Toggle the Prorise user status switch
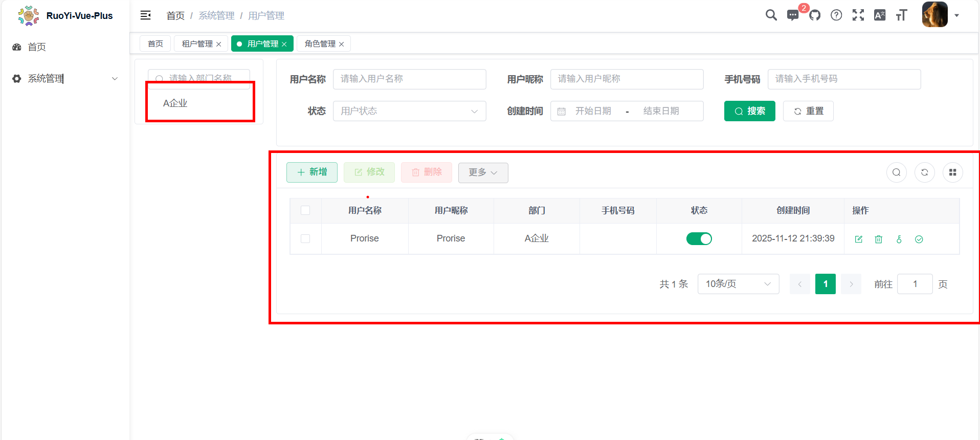 699,238
